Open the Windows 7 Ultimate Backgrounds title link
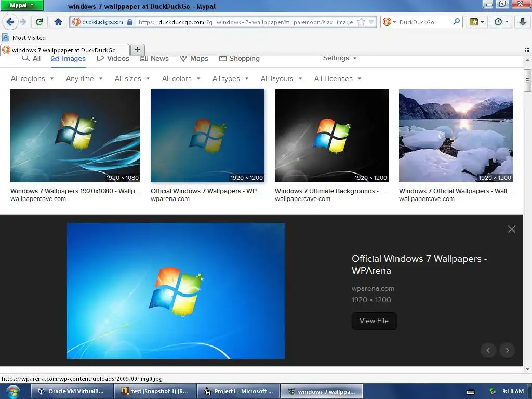 tap(330, 191)
